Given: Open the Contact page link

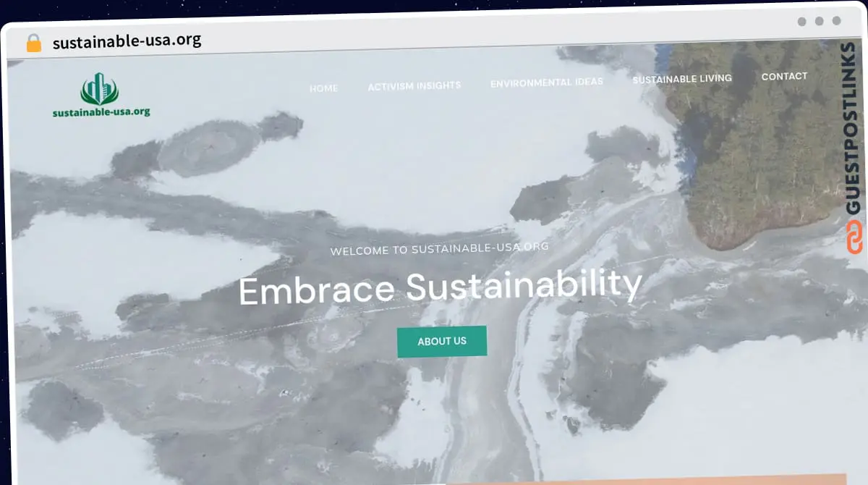Looking at the screenshot, I should click(784, 76).
